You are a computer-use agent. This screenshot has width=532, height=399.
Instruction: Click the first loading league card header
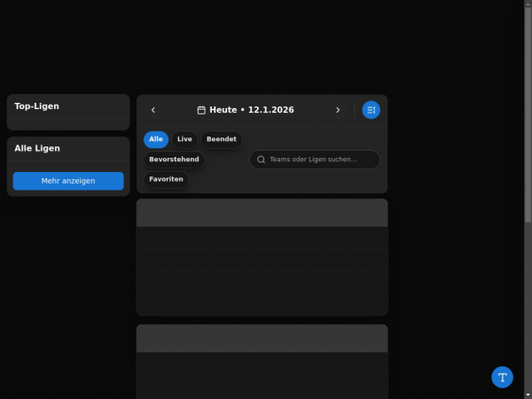click(x=262, y=213)
